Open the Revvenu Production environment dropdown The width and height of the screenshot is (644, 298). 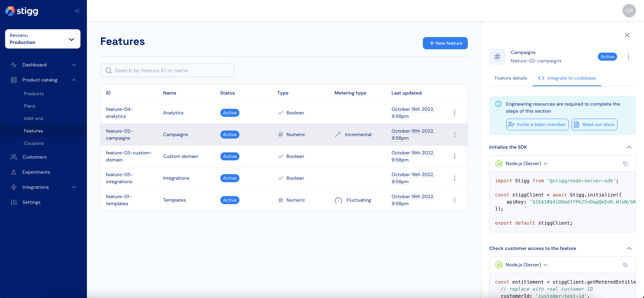pos(43,39)
